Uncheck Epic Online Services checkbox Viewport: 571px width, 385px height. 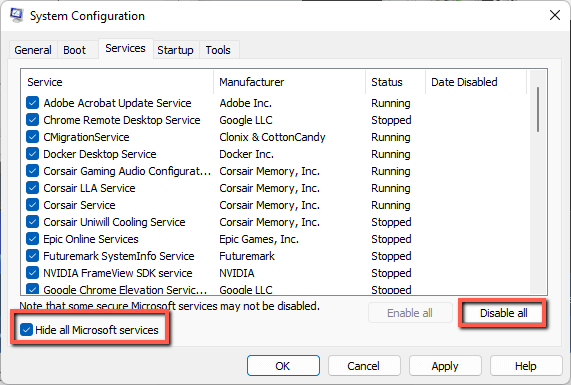[x=32, y=239]
